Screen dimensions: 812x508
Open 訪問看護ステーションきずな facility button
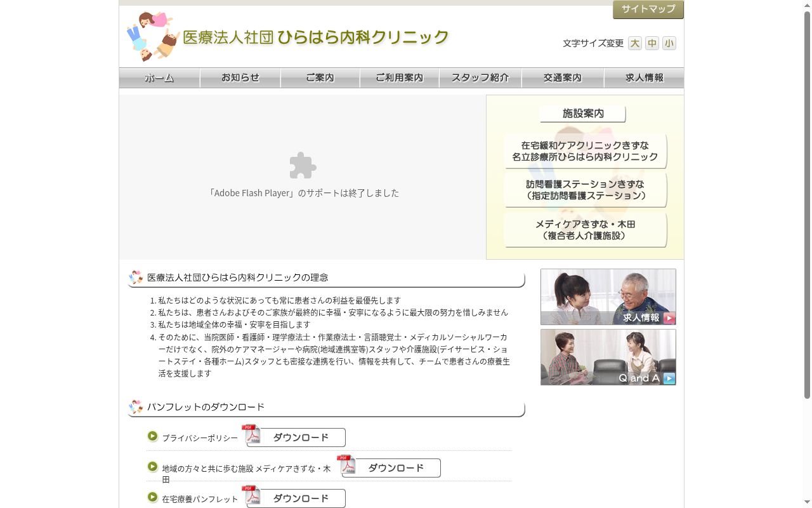586,190
